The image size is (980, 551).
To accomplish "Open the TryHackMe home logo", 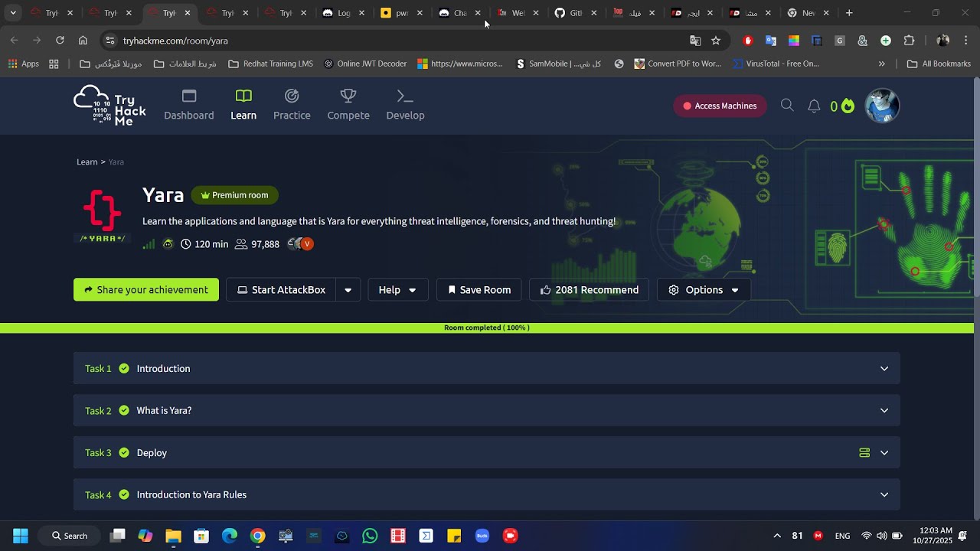I will coord(109,106).
